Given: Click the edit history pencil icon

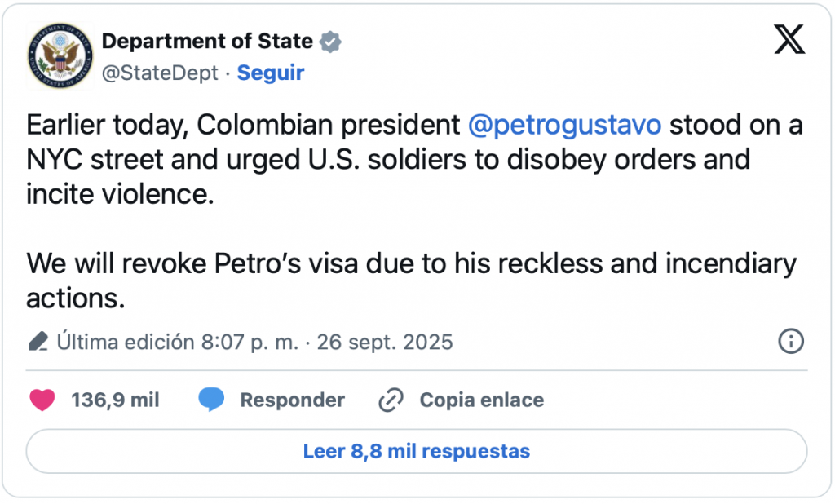Looking at the screenshot, I should [38, 341].
